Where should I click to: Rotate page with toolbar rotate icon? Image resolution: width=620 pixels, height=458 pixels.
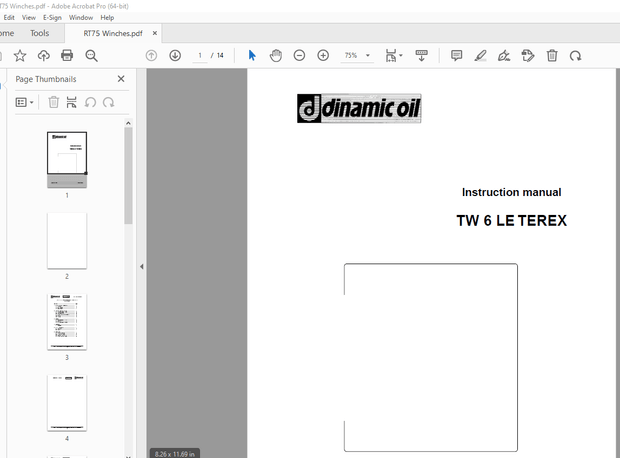click(x=575, y=56)
